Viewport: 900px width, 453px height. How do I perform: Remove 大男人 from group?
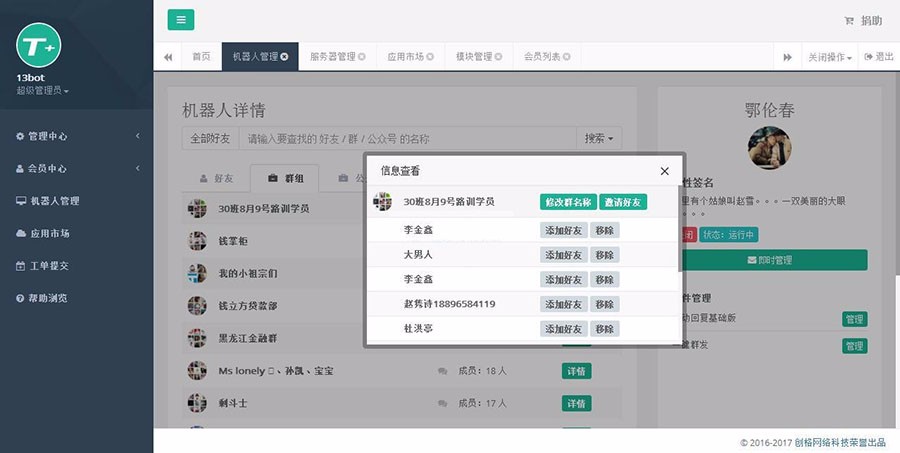pos(605,255)
